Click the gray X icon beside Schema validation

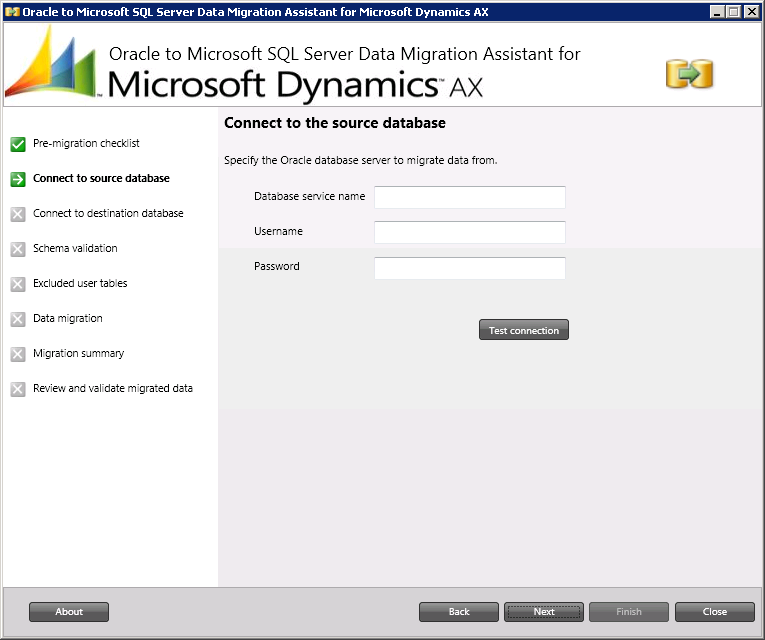[x=18, y=249]
